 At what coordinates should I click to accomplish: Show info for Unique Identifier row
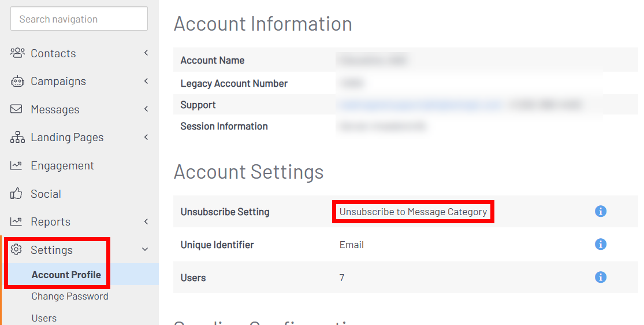[601, 245]
